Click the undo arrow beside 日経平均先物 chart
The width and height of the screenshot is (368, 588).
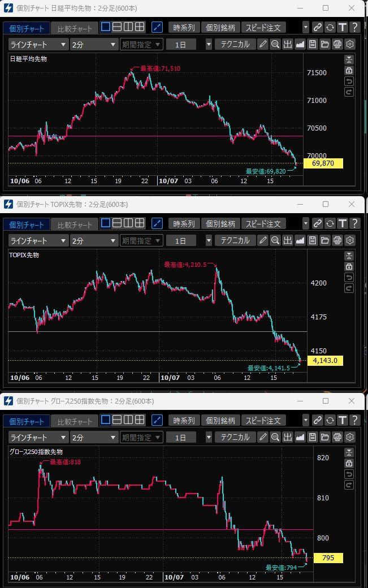(x=349, y=81)
